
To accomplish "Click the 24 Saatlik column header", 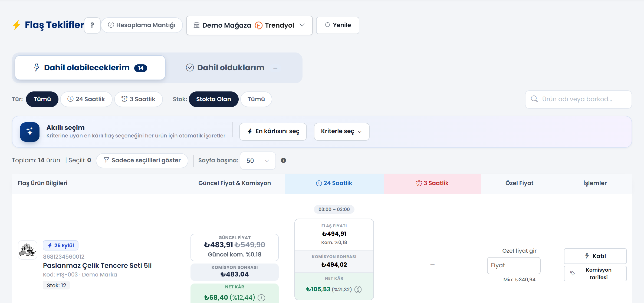I will click(334, 183).
